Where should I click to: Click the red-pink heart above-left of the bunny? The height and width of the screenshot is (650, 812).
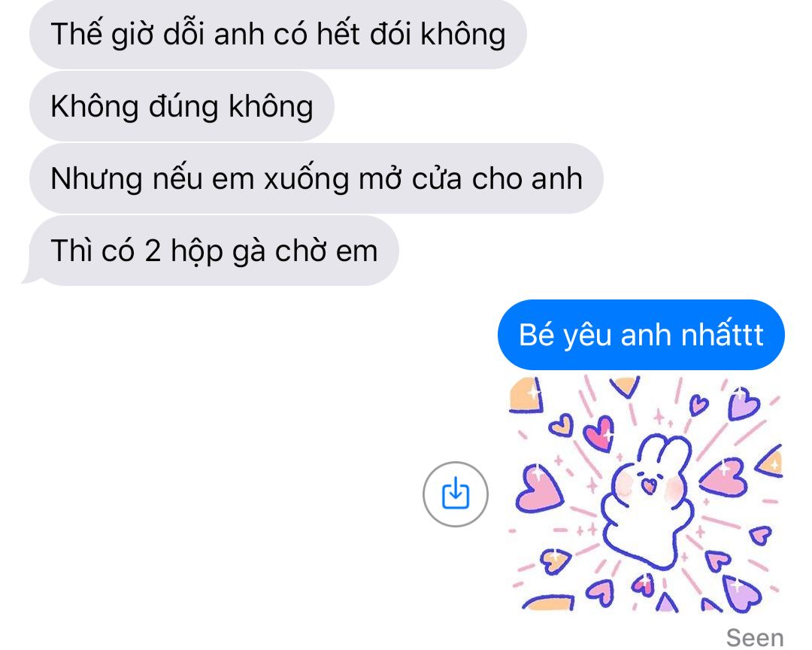[598, 433]
